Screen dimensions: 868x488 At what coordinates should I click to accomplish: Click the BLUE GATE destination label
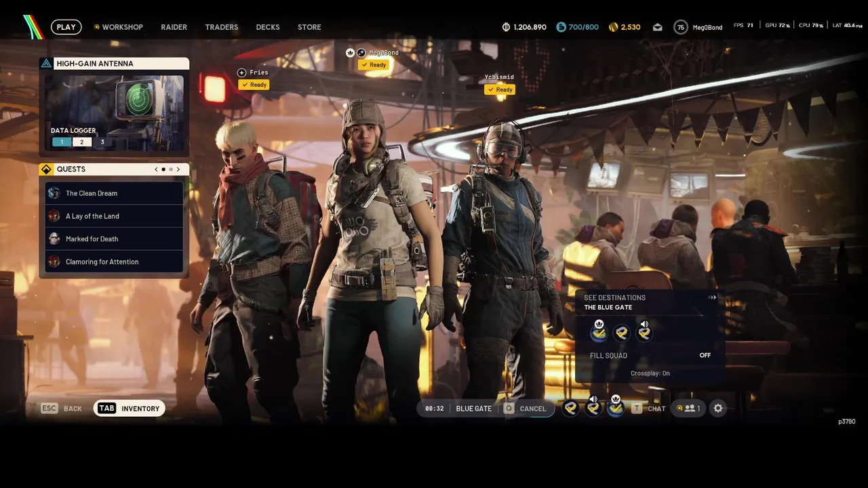tap(474, 409)
